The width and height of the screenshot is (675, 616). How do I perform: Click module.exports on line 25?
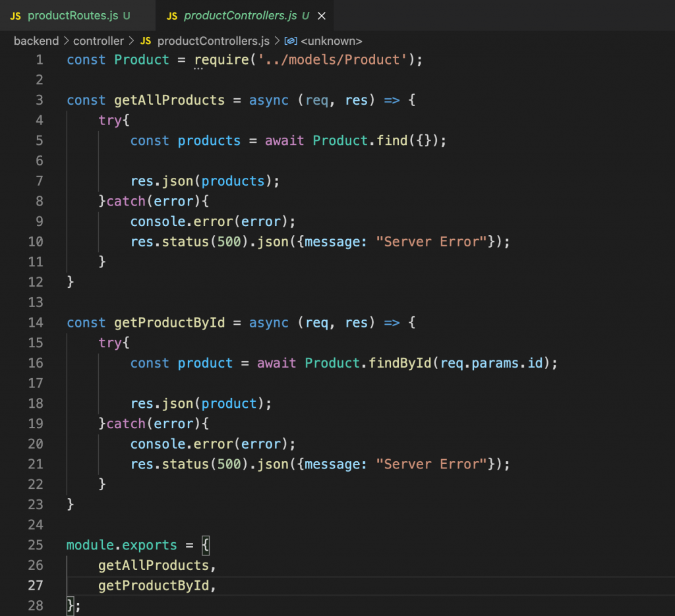point(121,545)
